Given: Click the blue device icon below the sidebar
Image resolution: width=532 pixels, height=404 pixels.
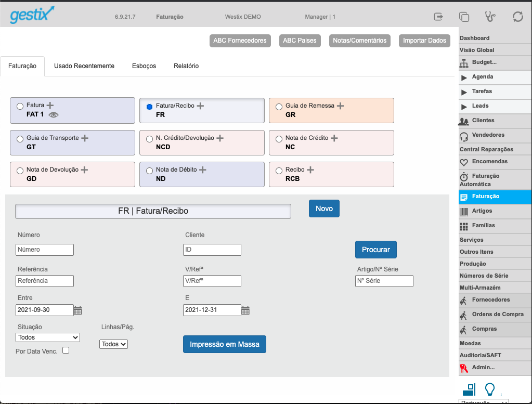Looking at the screenshot, I should click(x=469, y=389).
